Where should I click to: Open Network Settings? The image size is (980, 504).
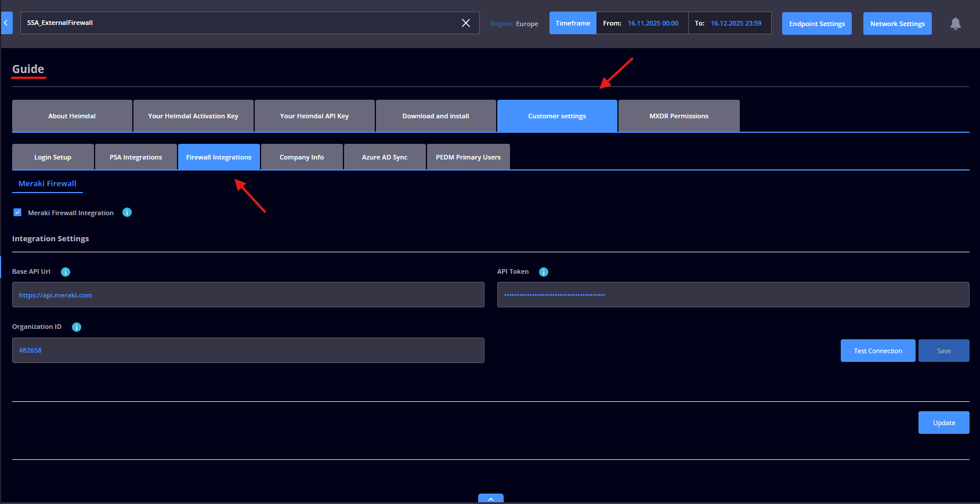[898, 24]
